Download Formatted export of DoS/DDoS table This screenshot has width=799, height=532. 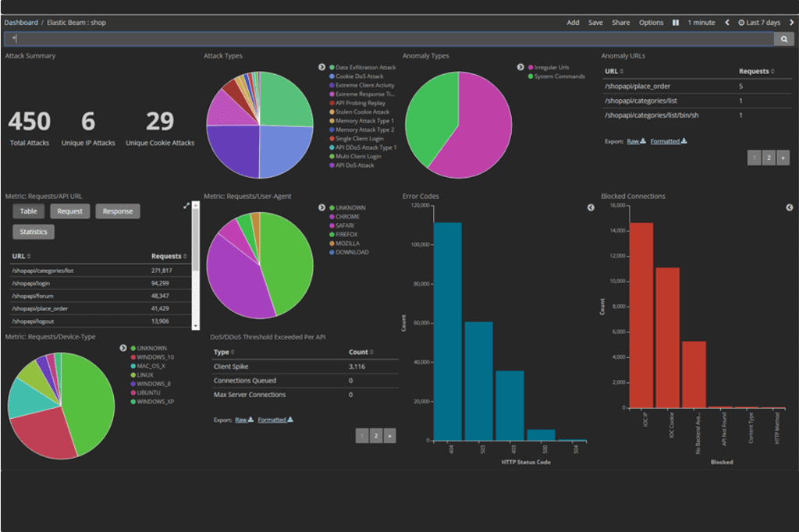pyautogui.click(x=275, y=420)
